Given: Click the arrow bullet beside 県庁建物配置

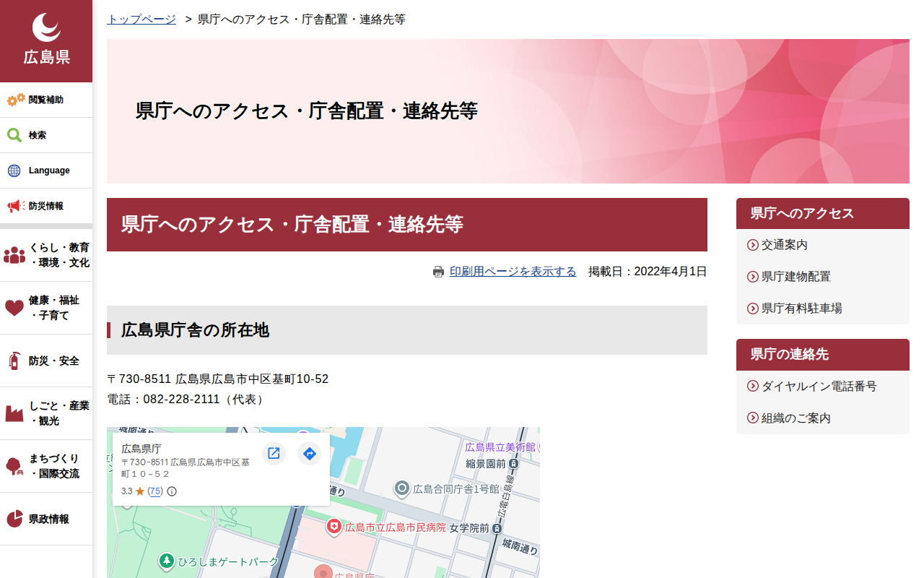Looking at the screenshot, I should click(x=753, y=277).
